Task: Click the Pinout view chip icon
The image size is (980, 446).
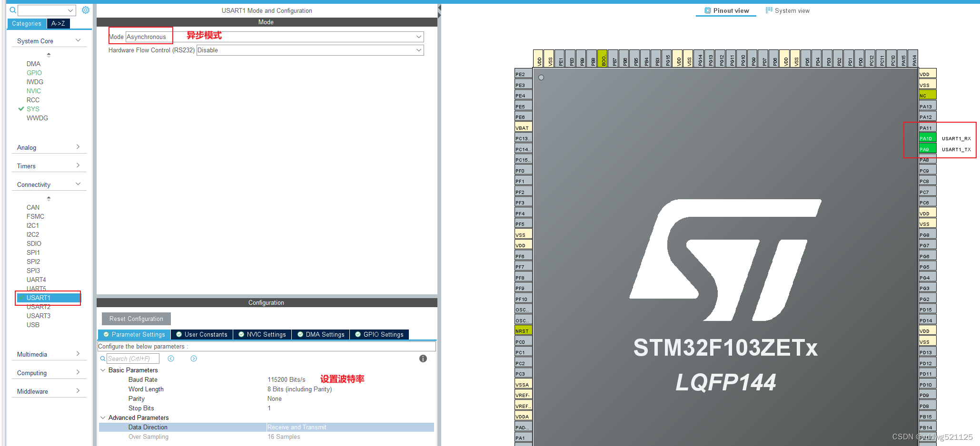Action: tap(708, 10)
